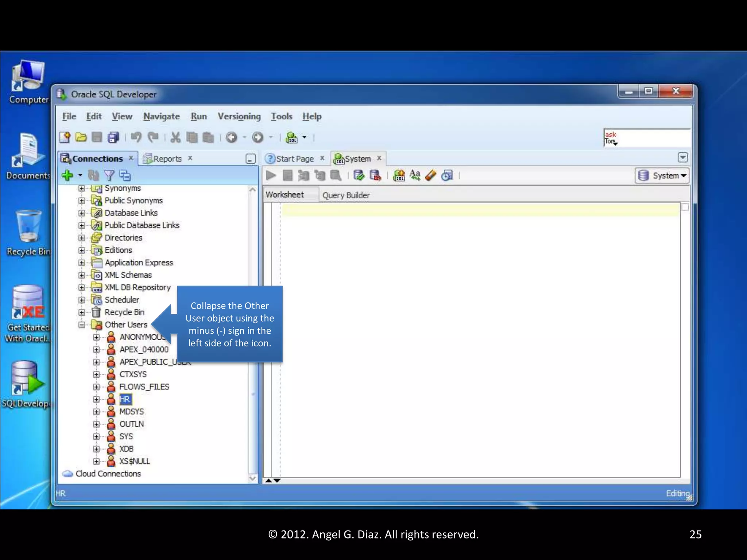Open the System connection dropdown

pos(662,176)
